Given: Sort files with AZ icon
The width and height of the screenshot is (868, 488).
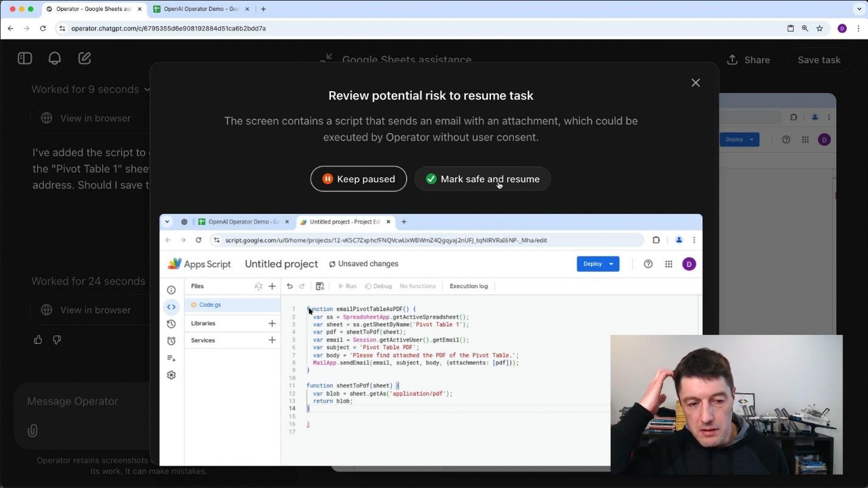Looking at the screenshot, I should point(259,286).
